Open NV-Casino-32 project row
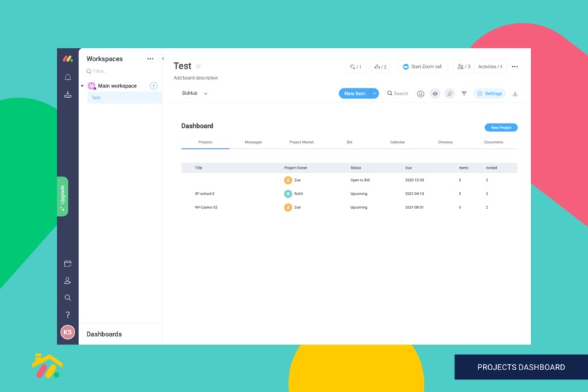This screenshot has width=588, height=392. tap(349, 207)
